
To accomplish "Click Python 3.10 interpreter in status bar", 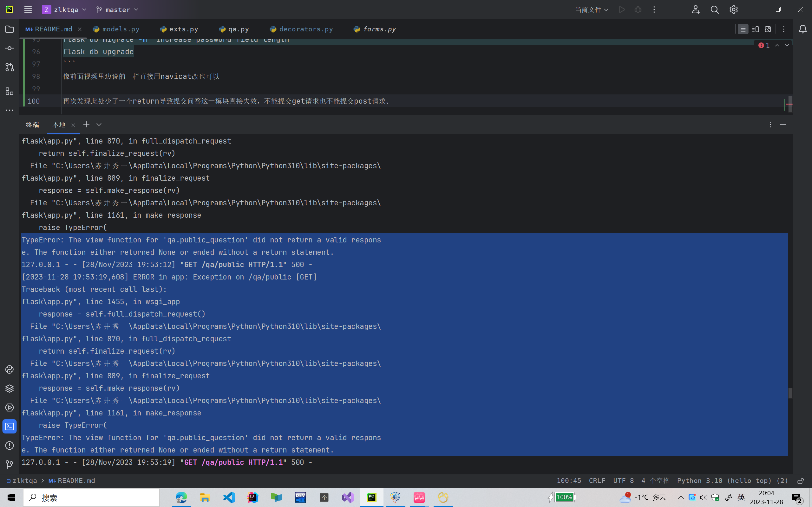I will pos(732,480).
